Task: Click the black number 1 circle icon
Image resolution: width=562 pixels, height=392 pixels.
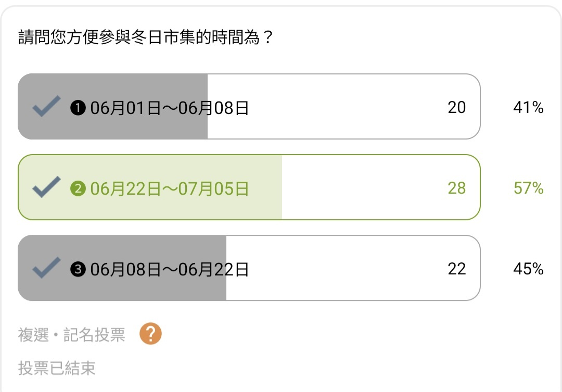Action: tap(78, 108)
